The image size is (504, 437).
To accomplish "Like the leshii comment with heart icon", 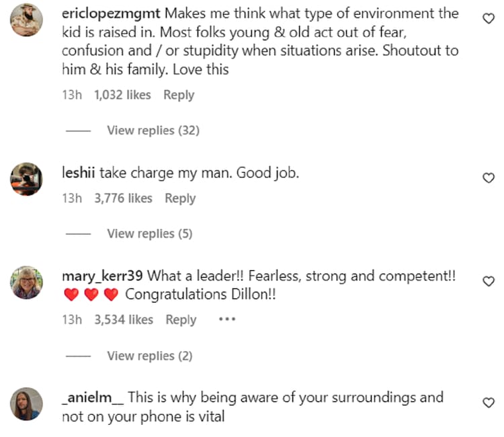I will point(489,177).
